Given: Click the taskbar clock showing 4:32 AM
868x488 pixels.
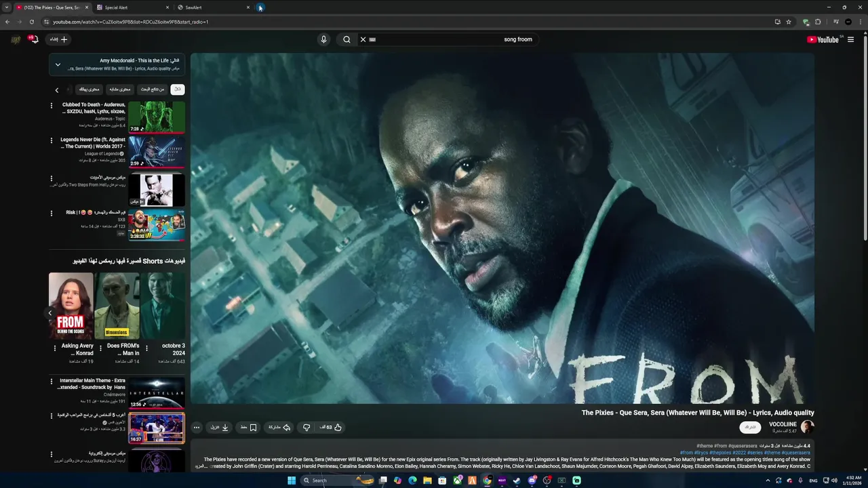Looking at the screenshot, I should pos(853,481).
